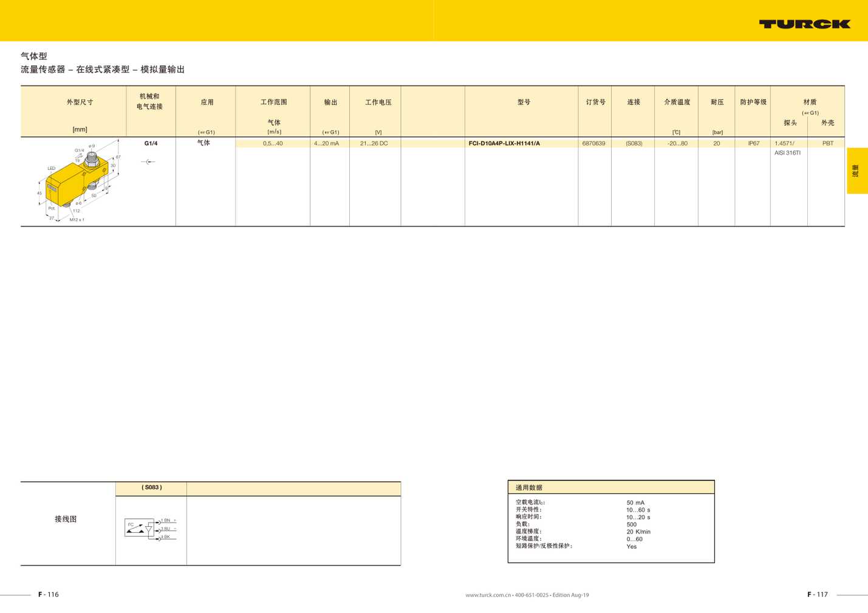The height and width of the screenshot is (613, 868).
Task: Click the 0,5...40 working range value
Action: click(273, 144)
